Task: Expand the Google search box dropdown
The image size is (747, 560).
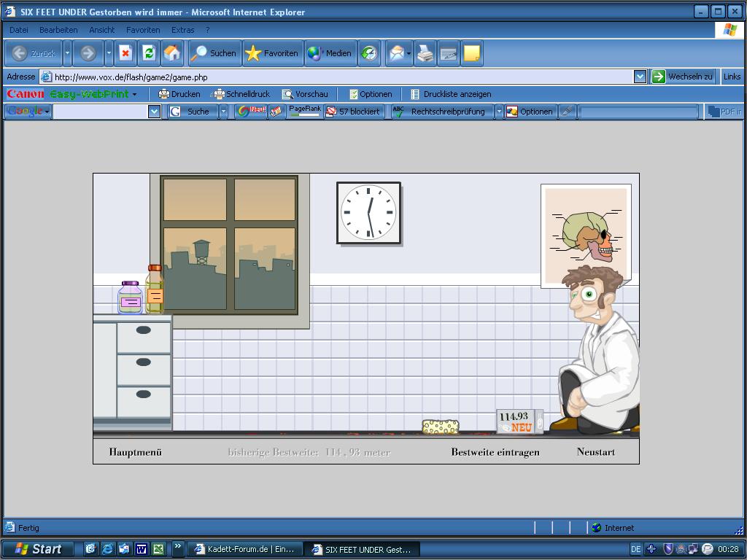Action: [x=154, y=112]
